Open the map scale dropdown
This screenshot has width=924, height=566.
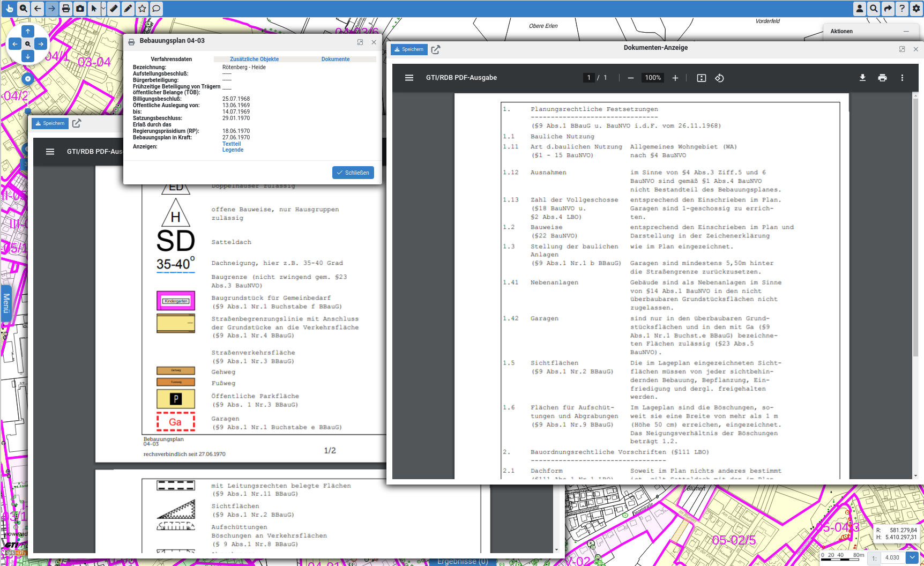point(912,557)
